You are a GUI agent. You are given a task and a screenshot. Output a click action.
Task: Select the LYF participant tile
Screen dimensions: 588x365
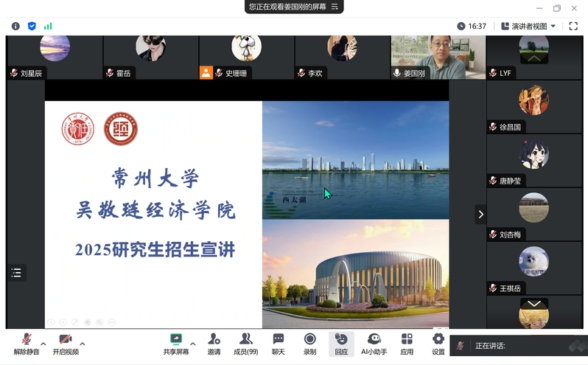(x=534, y=58)
